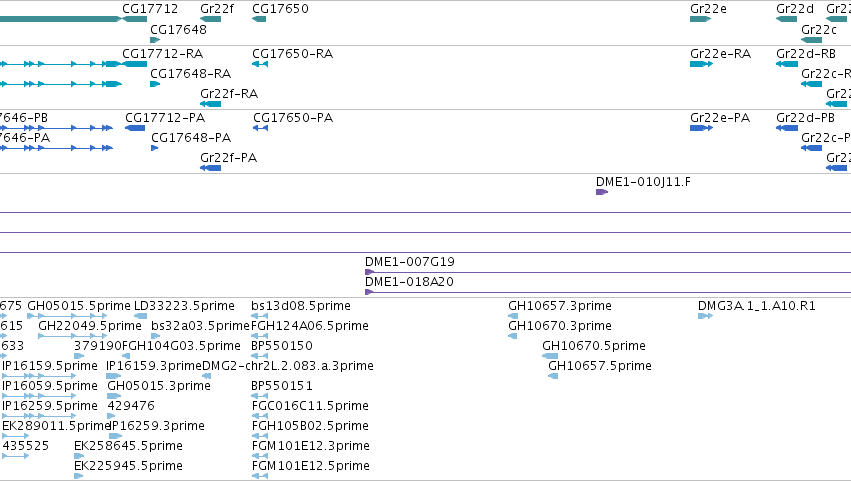Select transcript CG17712-RA feature
This screenshot has height=481, width=851.
coord(135,64)
